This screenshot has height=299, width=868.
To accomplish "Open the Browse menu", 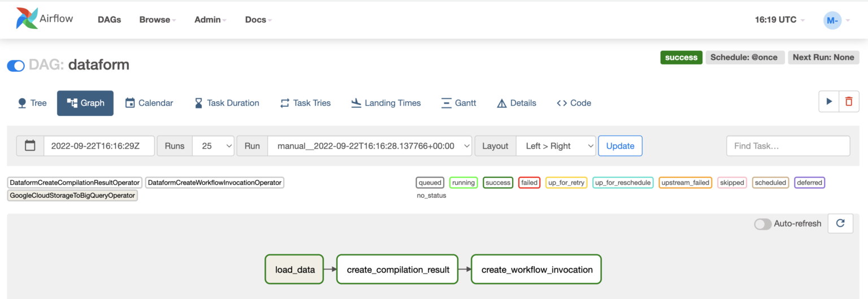I will coord(158,20).
